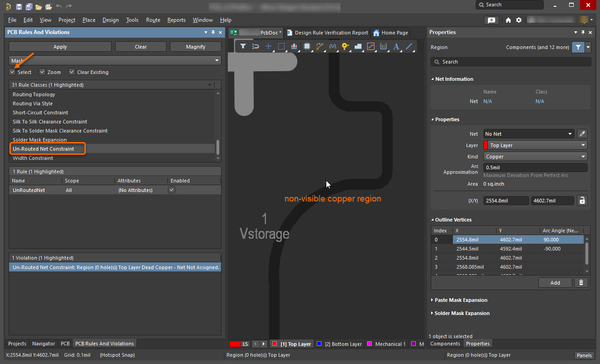The height and width of the screenshot is (364, 600).
Task: Select the place string text tool
Action: (x=396, y=46)
